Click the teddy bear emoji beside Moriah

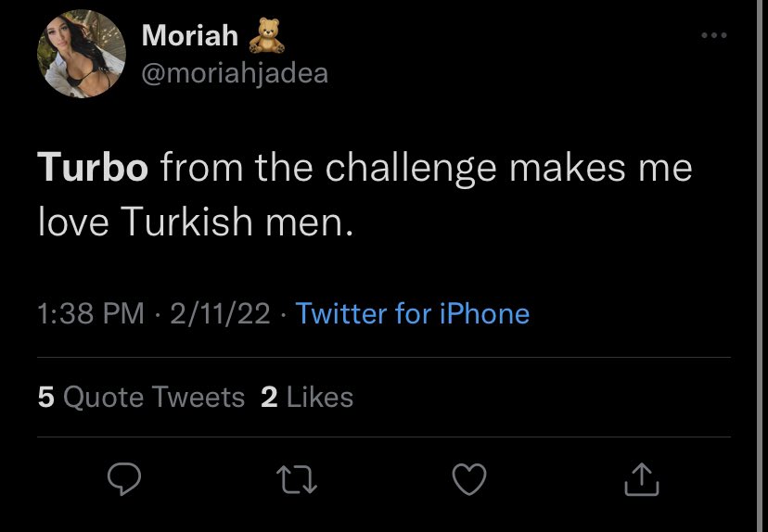pyautogui.click(x=267, y=35)
